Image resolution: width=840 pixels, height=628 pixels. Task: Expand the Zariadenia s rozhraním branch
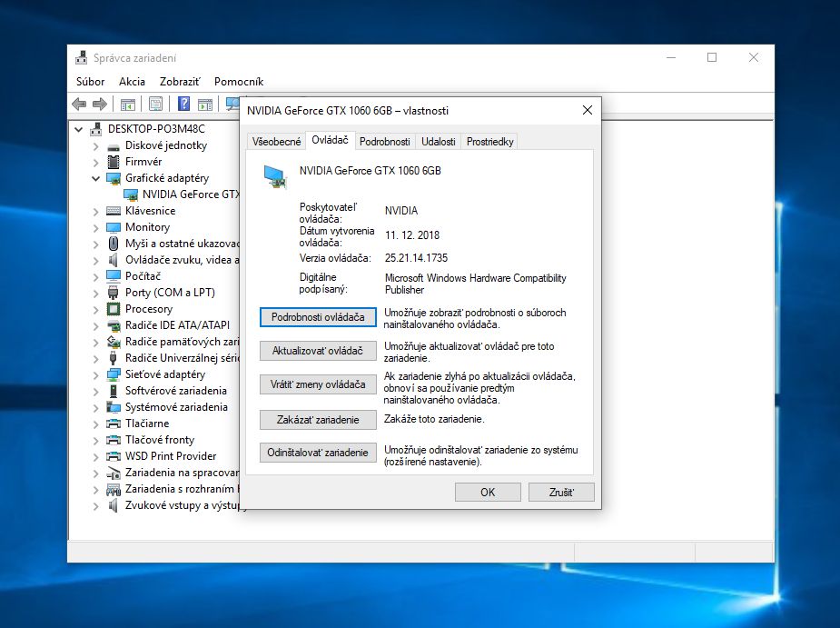tap(96, 489)
